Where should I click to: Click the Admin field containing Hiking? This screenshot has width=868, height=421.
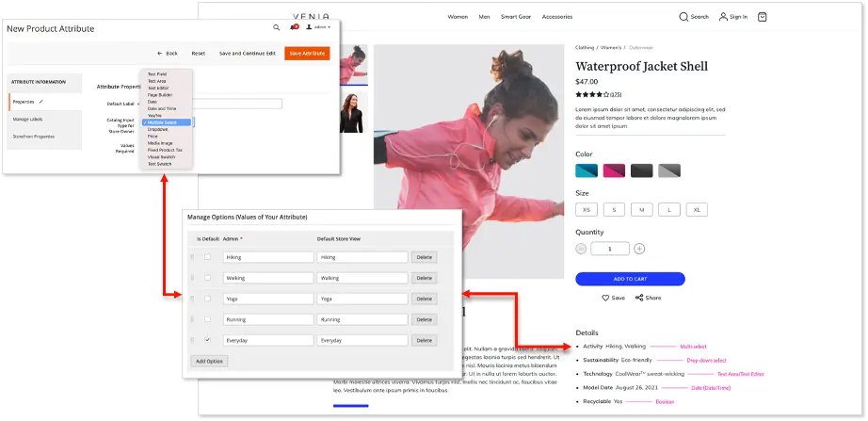point(268,257)
